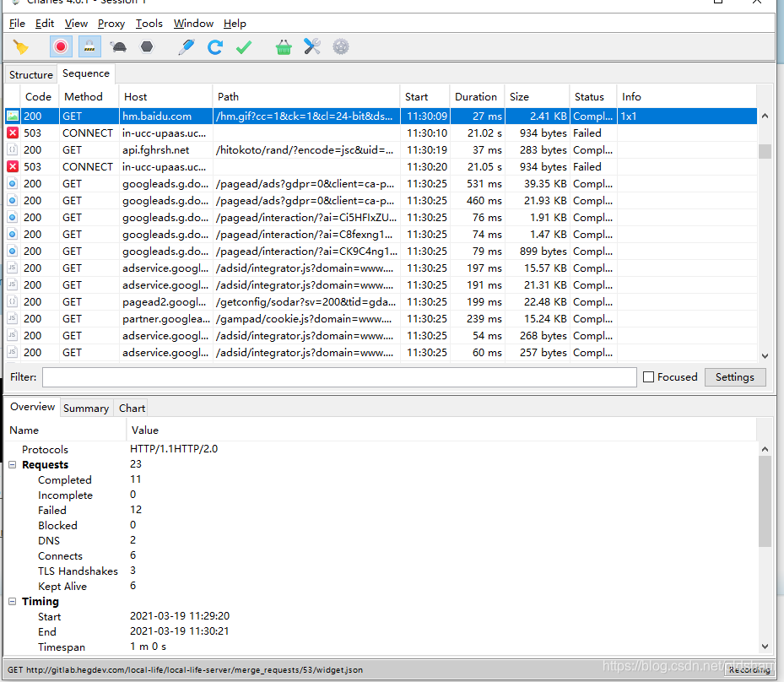
Task: Open the Edit menu
Action: pos(45,24)
